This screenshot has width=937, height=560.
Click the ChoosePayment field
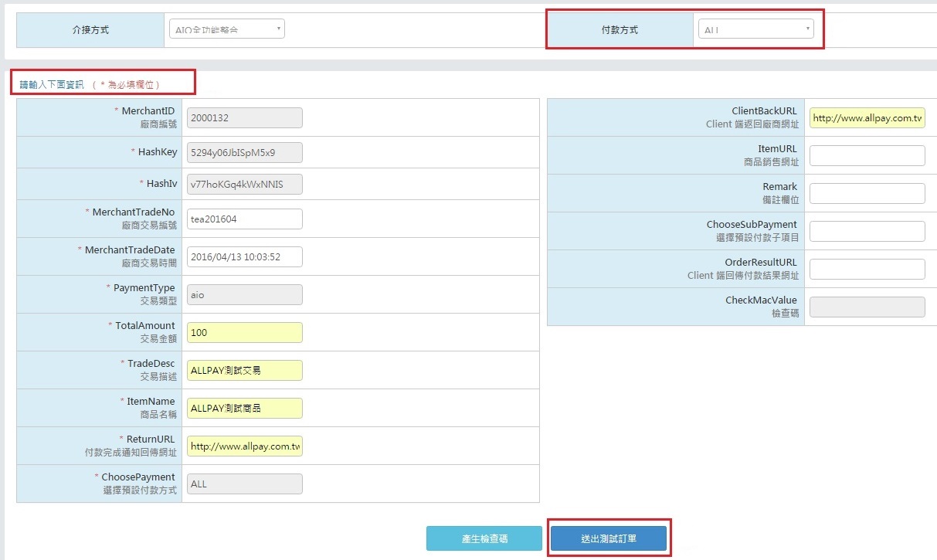click(244, 484)
